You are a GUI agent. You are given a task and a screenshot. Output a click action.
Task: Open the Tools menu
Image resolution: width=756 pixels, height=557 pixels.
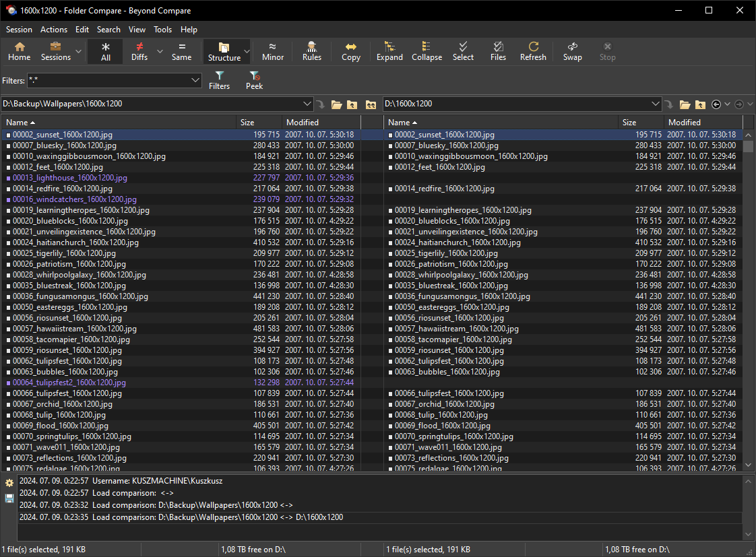coord(162,30)
